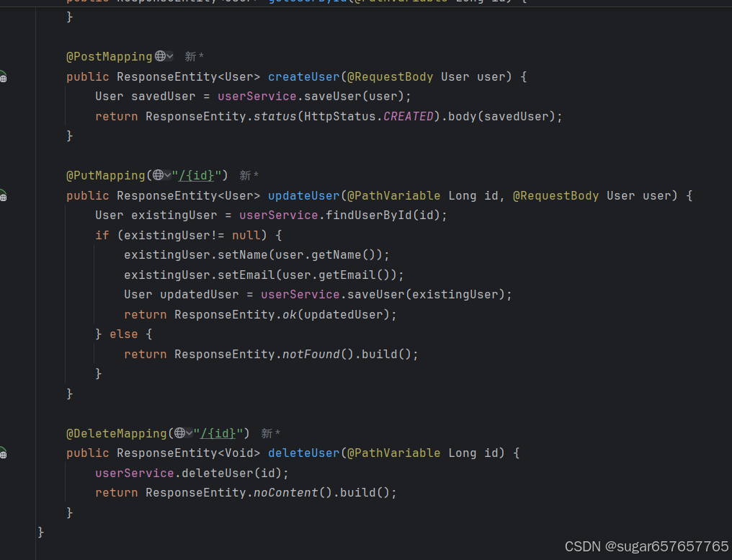The image size is (732, 560).
Task: Click the globe icon inside @DeleteMapping
Action: 179,433
